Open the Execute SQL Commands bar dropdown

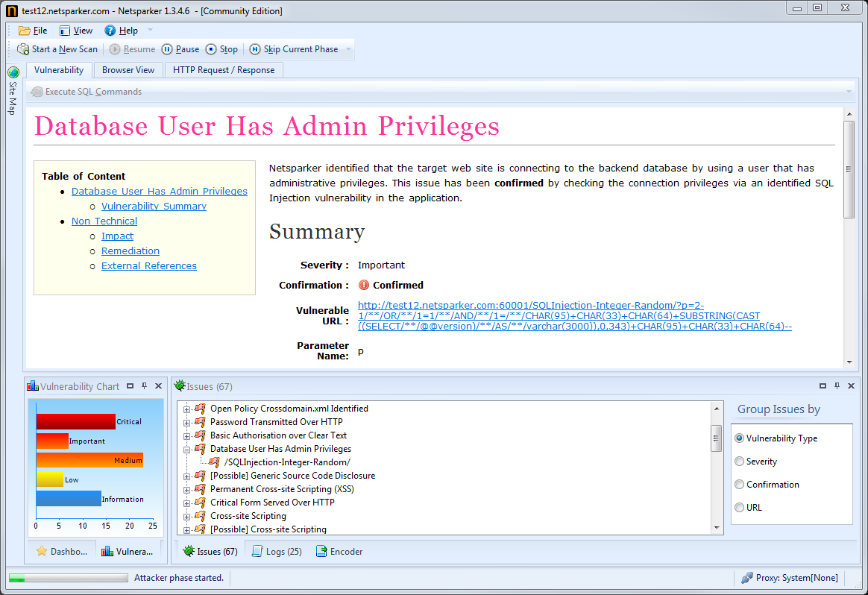(x=849, y=92)
